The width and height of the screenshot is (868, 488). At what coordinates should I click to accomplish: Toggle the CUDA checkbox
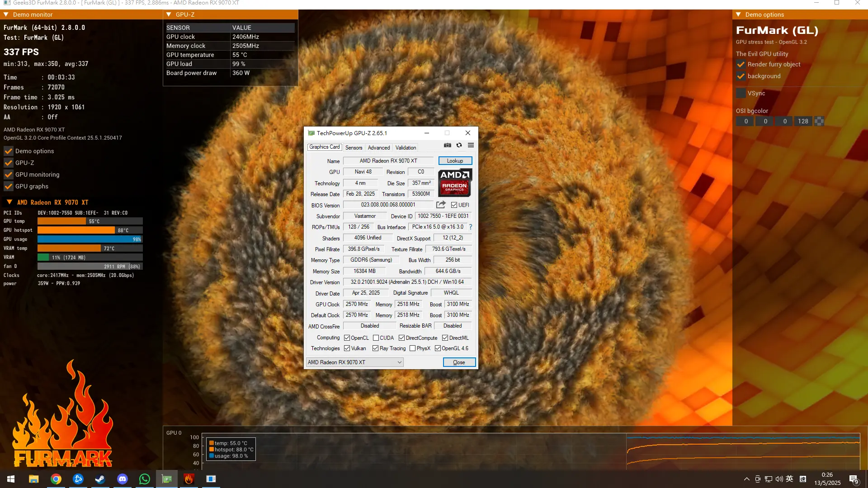tap(376, 338)
